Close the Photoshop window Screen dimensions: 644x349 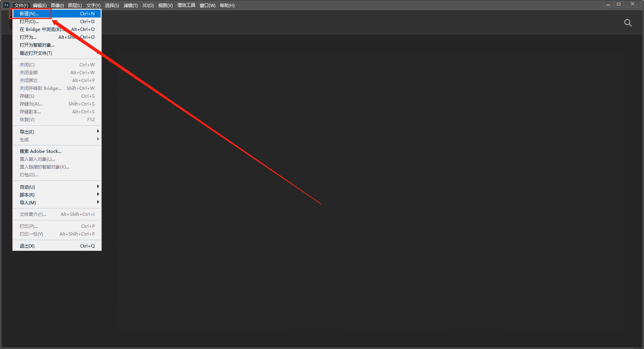point(632,4)
